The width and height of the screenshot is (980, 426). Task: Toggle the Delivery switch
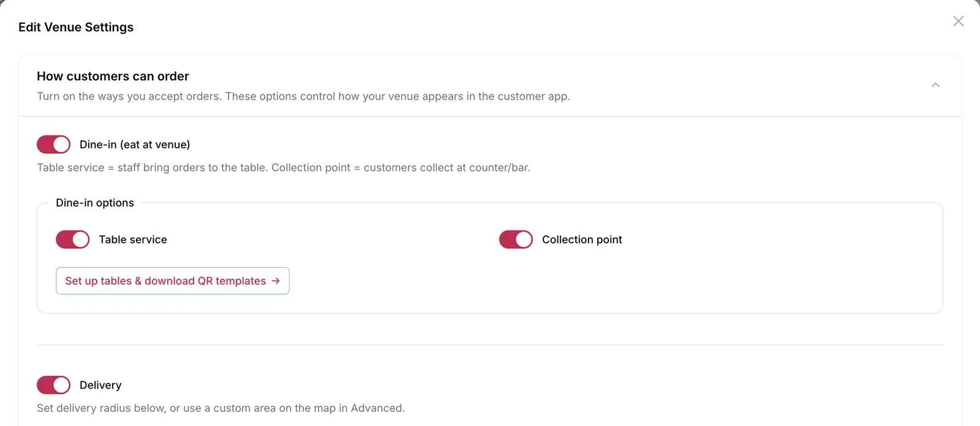coord(53,385)
